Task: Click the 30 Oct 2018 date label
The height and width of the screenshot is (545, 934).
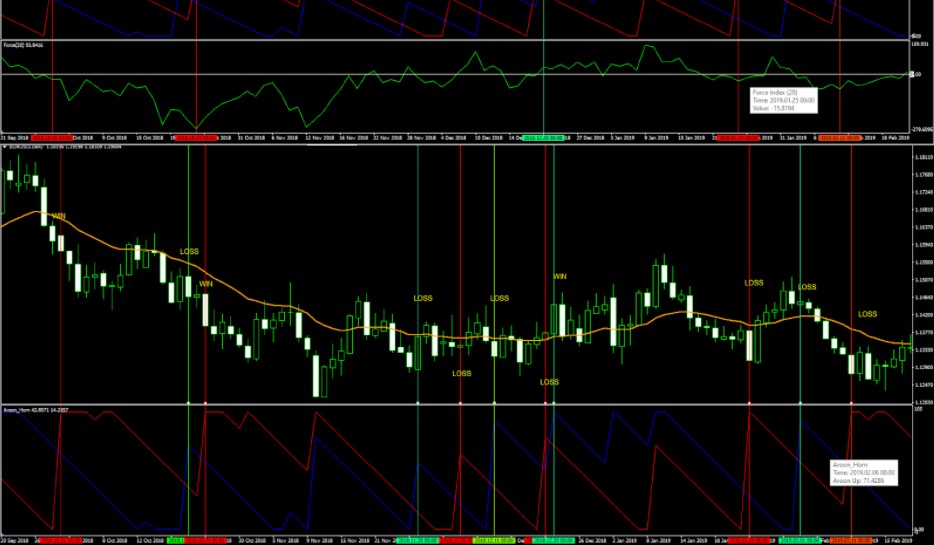Action: 252,541
